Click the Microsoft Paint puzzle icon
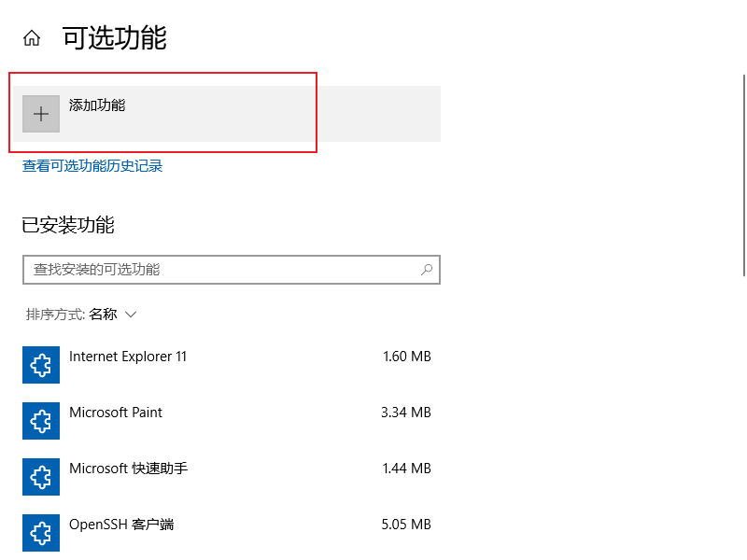 41,421
